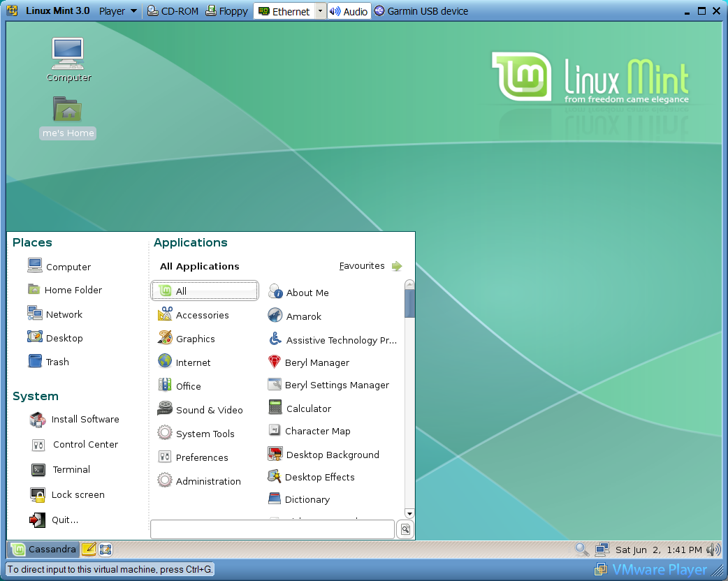Viewport: 728px width, 581px height.
Task: Select the Accessories category
Action: click(193, 315)
